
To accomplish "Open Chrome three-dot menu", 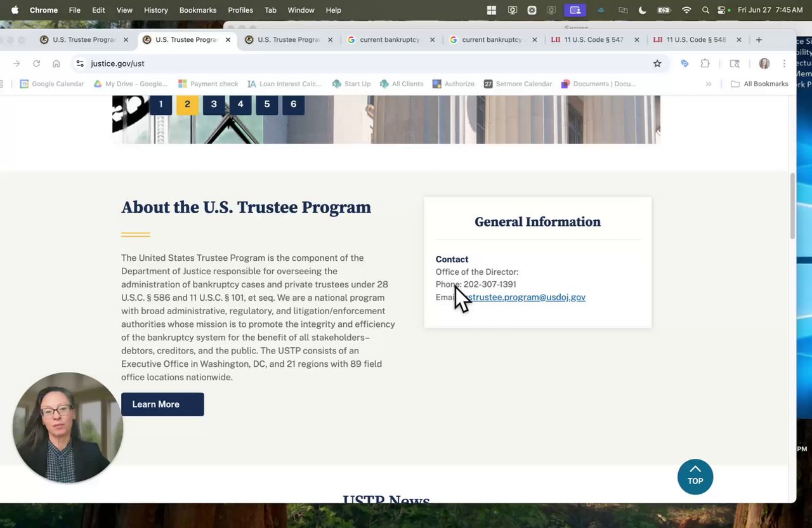I will click(x=784, y=63).
